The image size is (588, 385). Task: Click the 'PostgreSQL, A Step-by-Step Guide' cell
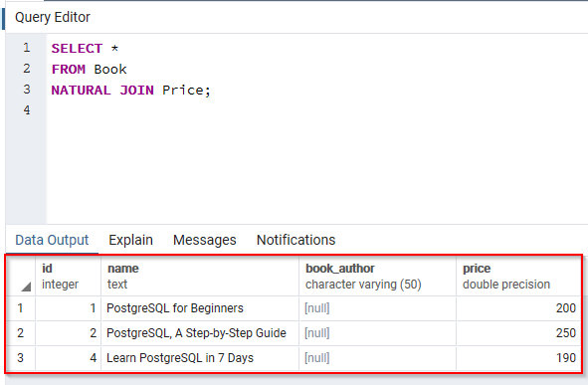coord(200,333)
